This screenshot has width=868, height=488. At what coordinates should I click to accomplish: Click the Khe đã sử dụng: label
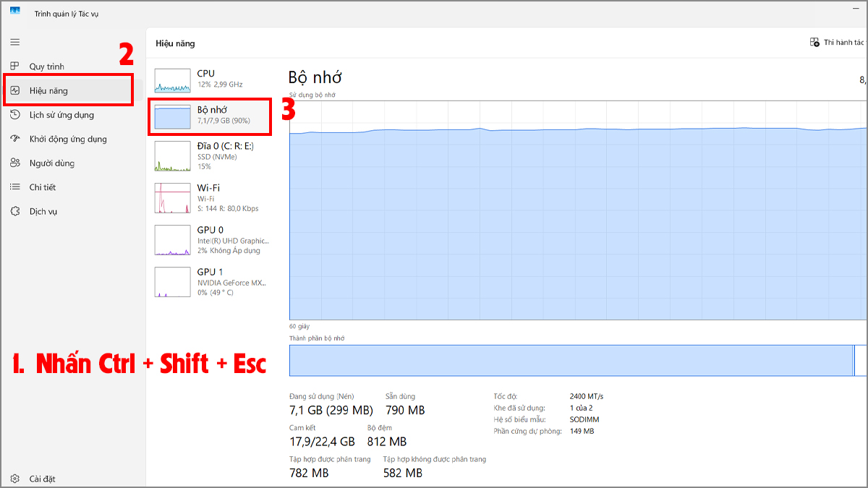519,408
